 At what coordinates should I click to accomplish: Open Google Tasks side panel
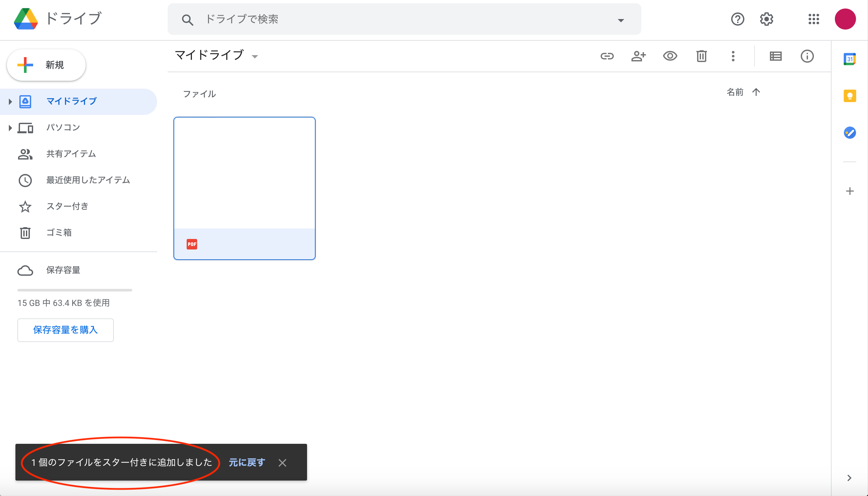point(850,133)
